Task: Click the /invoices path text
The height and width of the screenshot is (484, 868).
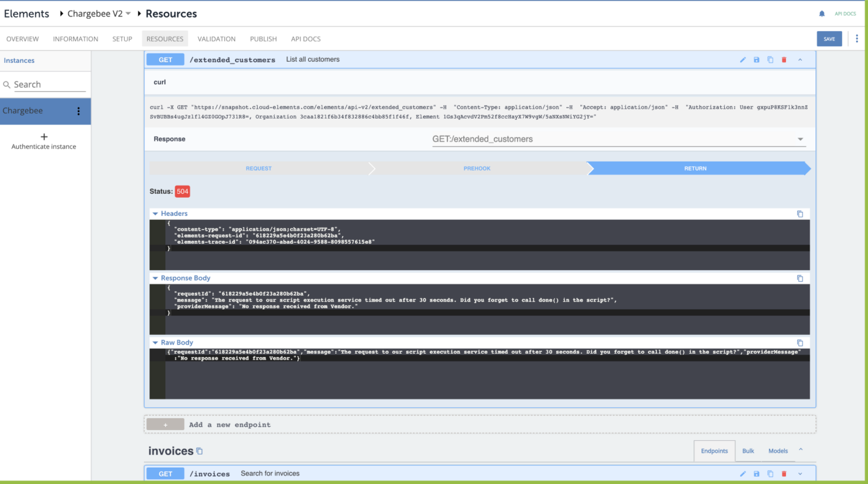Action: pyautogui.click(x=210, y=474)
